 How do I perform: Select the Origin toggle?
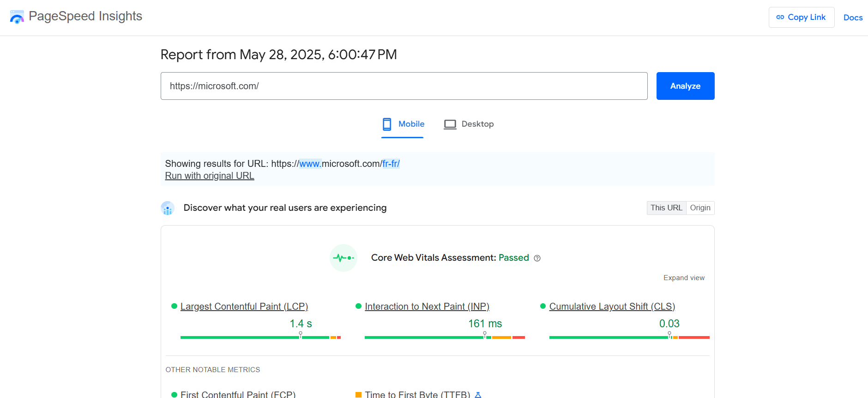pos(700,208)
